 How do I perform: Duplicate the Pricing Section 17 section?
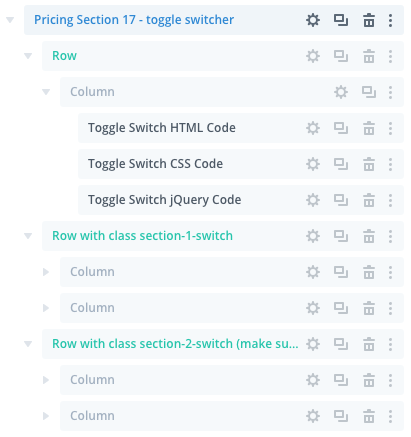[341, 20]
